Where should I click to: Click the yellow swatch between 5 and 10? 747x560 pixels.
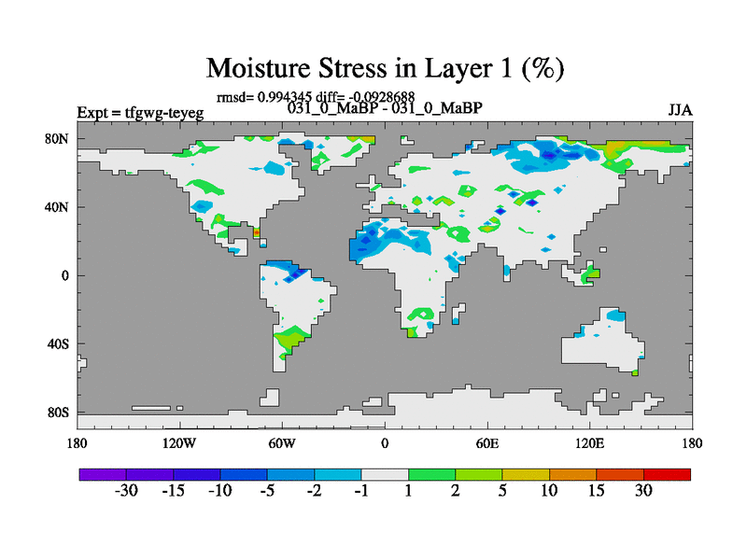526,474
